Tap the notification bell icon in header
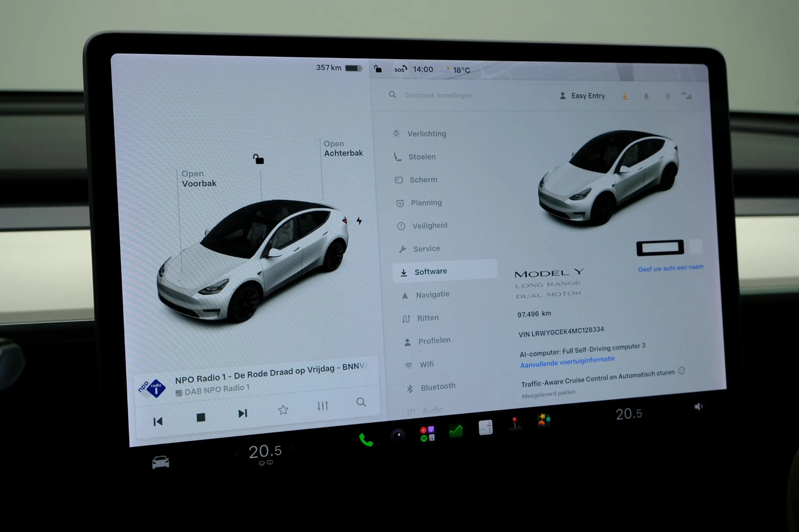799x532 pixels. 646,97
